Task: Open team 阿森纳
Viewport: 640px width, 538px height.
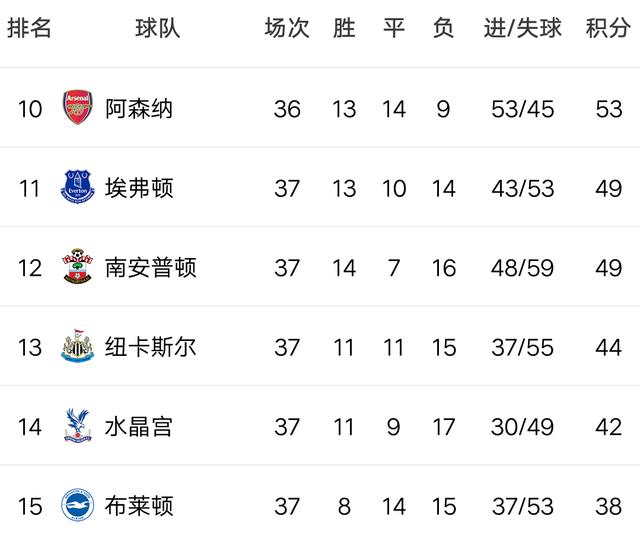Action: click(139, 109)
